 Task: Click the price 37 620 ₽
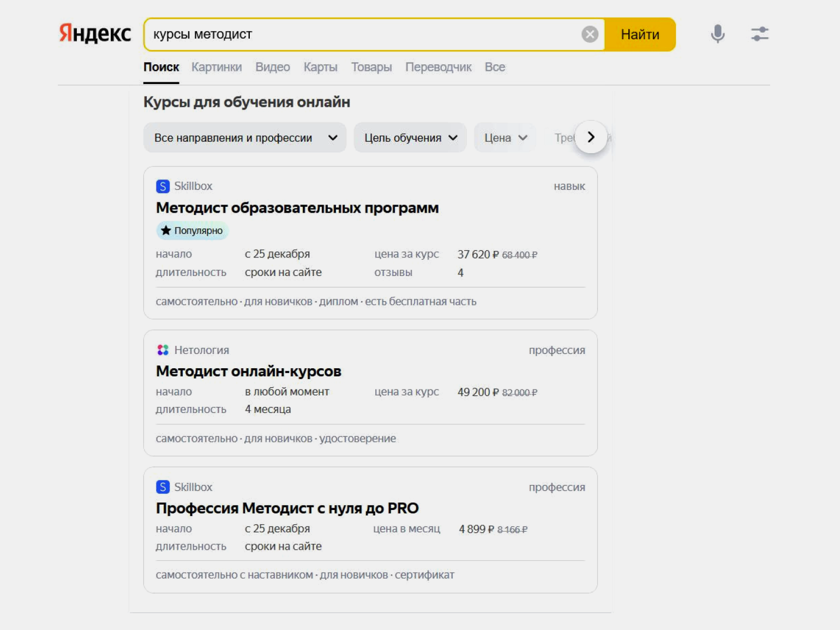pyautogui.click(x=478, y=255)
